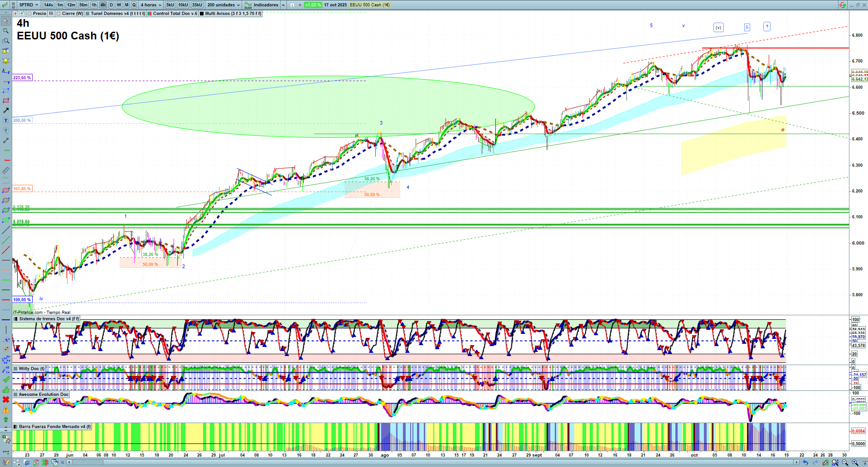
Task: Toggle the Sistema de trenes Doc v4 checkbox
Action: (x=16, y=319)
